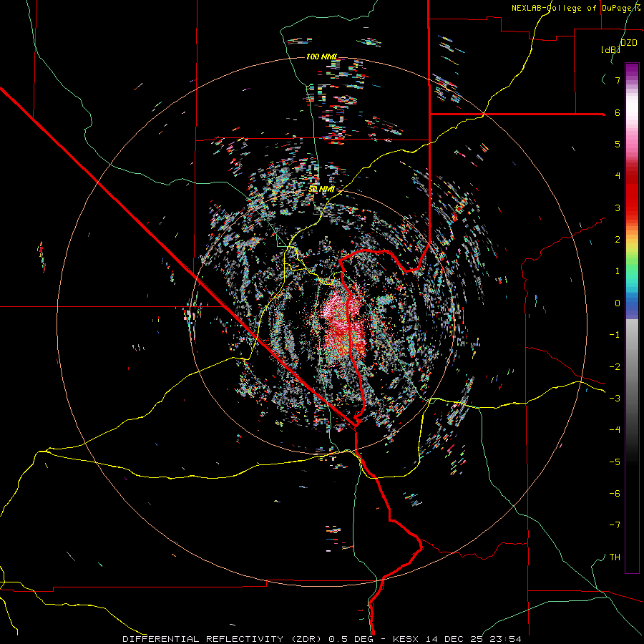Click the 1 value on the dB scale
This screenshot has width=644, height=644.
click(618, 271)
